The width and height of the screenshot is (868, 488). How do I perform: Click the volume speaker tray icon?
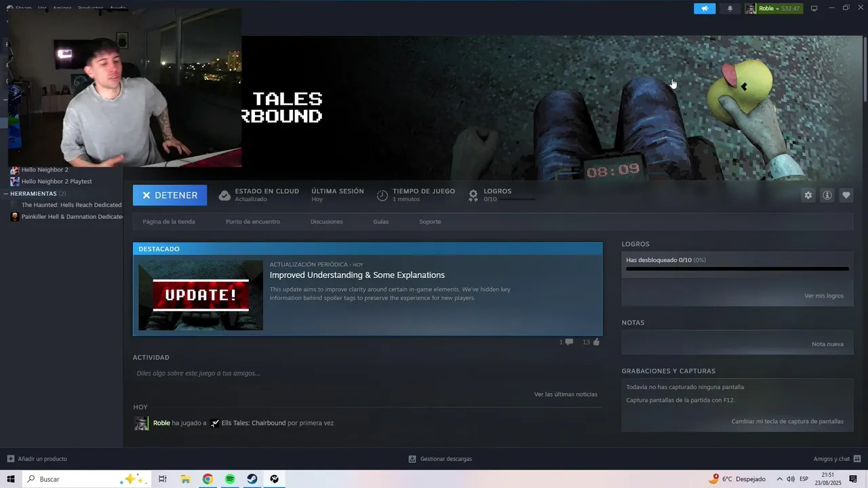790,479
